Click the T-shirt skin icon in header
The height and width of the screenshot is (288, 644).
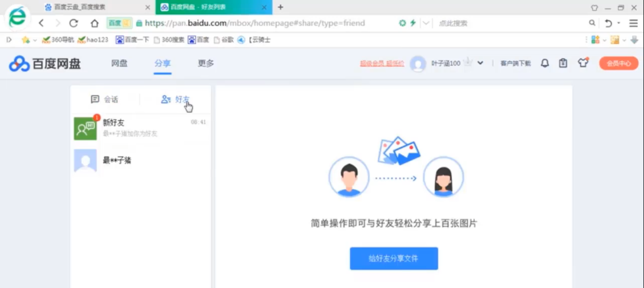click(x=583, y=63)
